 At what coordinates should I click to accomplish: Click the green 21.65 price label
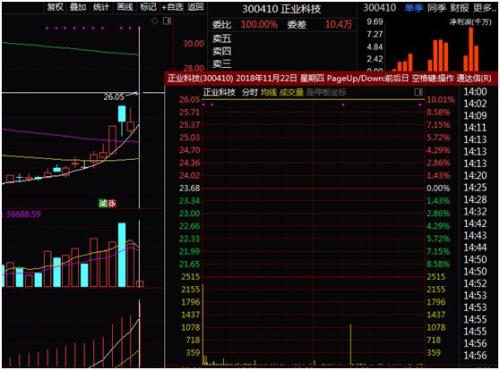189,264
